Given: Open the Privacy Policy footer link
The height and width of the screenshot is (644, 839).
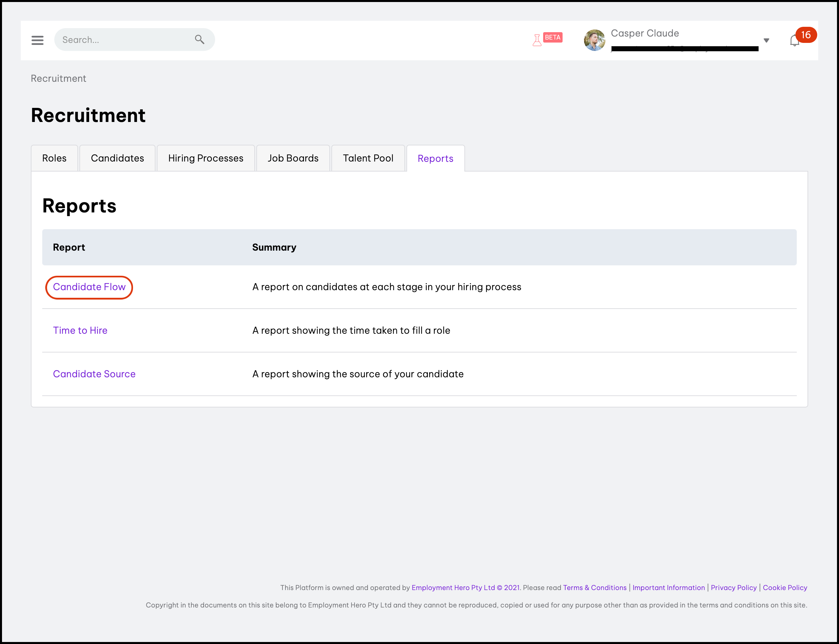Looking at the screenshot, I should click(733, 588).
